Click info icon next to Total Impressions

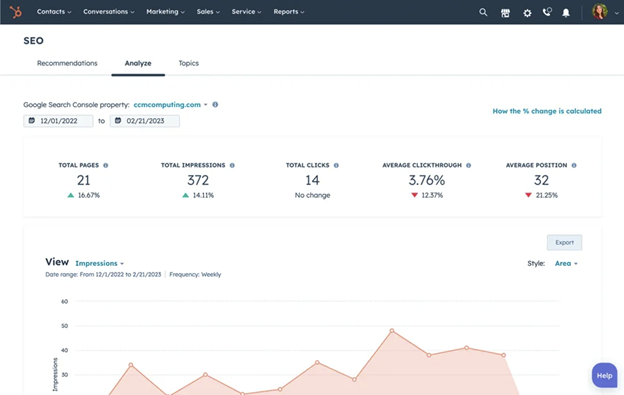coord(232,165)
